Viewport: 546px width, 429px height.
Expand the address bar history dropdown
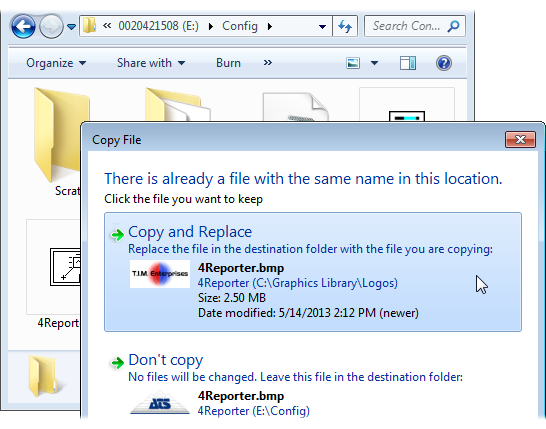coord(322,26)
